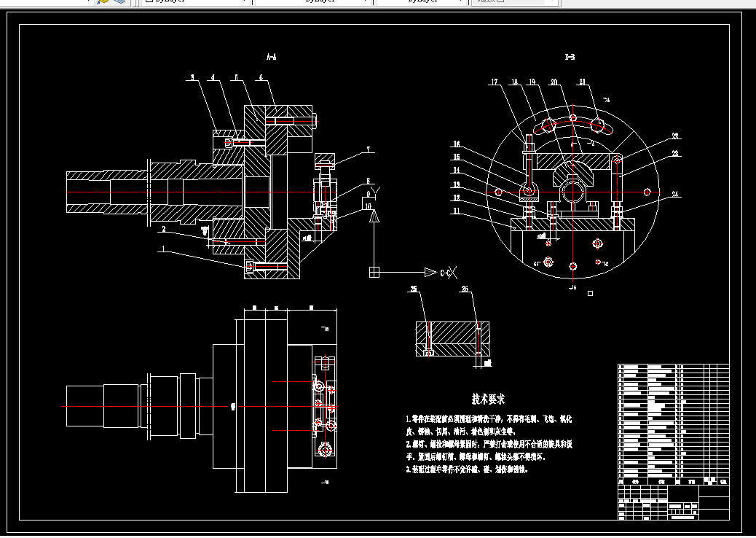Select part balloon number 3
The width and height of the screenshot is (756, 538).
click(192, 77)
